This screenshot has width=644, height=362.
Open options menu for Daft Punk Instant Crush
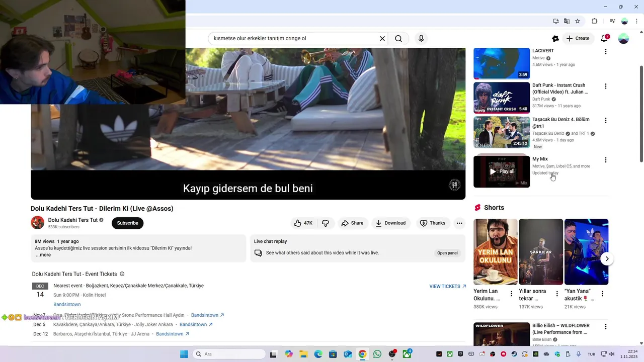pyautogui.click(x=605, y=86)
